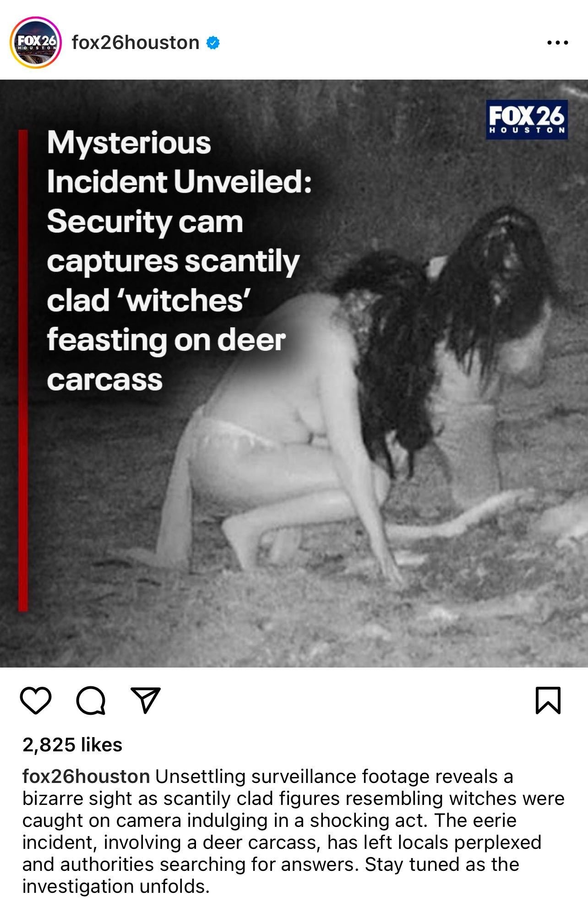Click the 'Stay tuned as the' caption text
The height and width of the screenshot is (918, 588).
point(442,864)
